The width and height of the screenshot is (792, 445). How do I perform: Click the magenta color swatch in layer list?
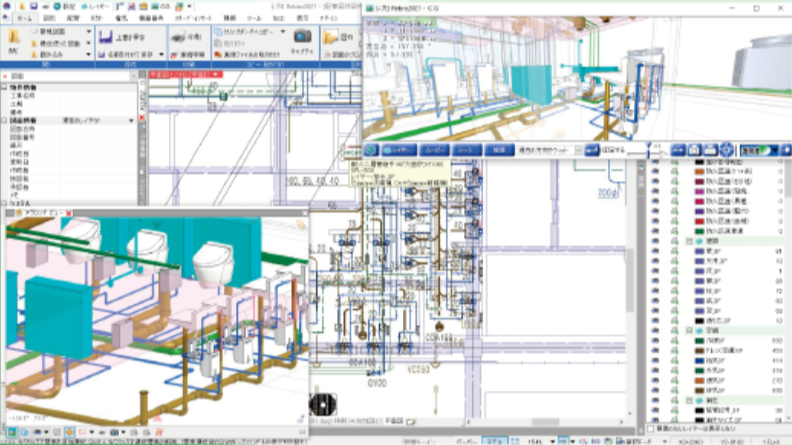[x=699, y=191]
